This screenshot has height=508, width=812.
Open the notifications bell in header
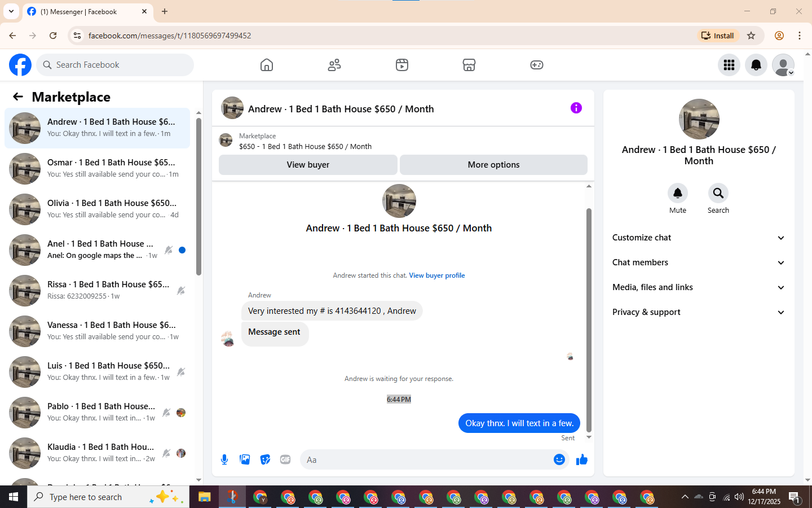coord(756,65)
